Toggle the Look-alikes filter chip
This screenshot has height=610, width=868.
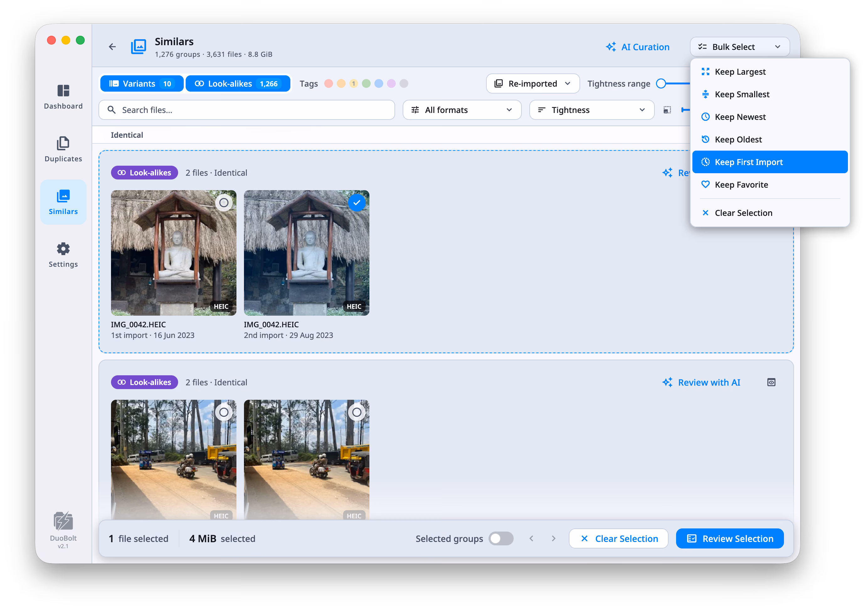click(x=238, y=83)
